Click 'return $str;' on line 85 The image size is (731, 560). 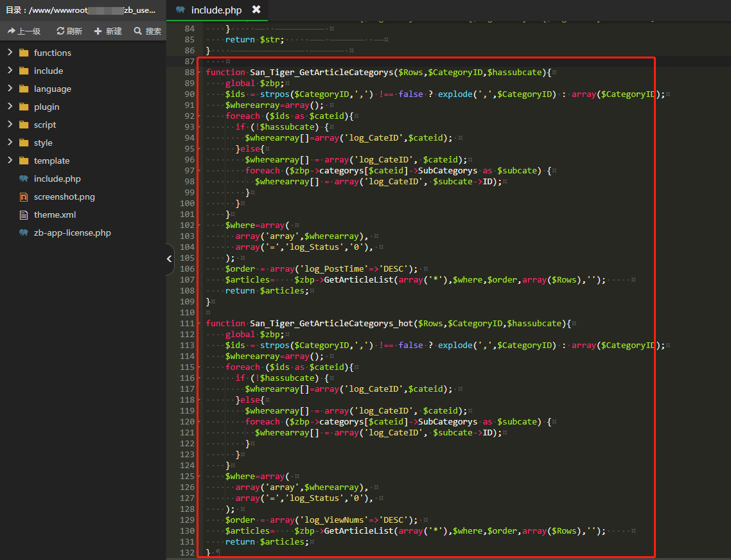254,40
